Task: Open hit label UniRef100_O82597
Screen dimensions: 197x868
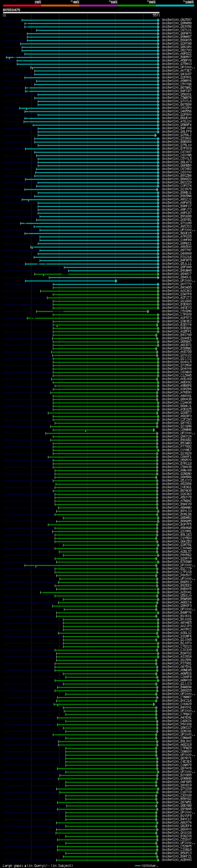Action: click(177, 20)
